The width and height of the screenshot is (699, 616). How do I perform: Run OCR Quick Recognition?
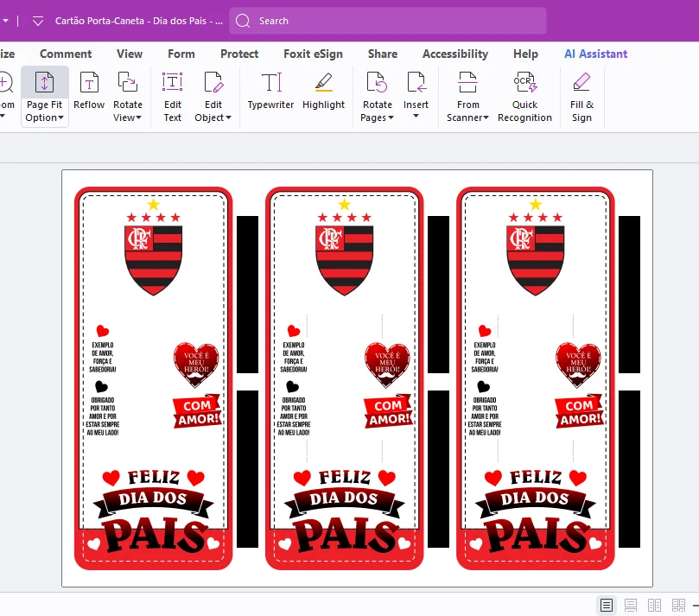[524, 97]
